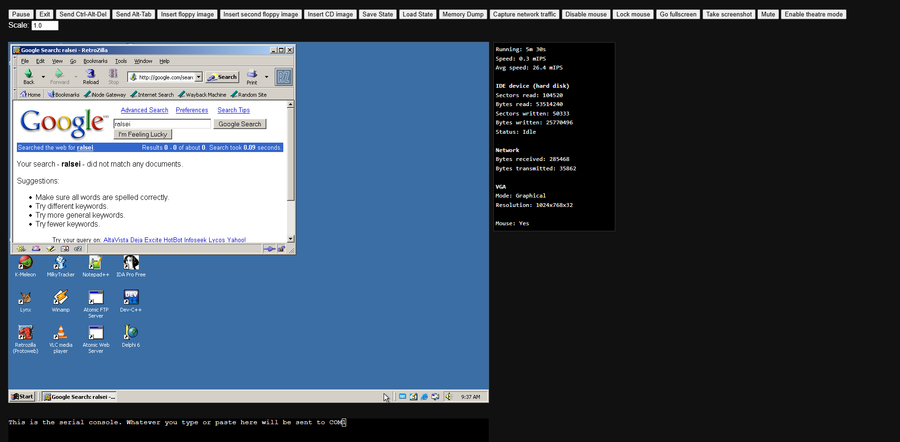Screen dimensions: 900x442
Task: Open the Tools menu
Action: click(x=121, y=61)
